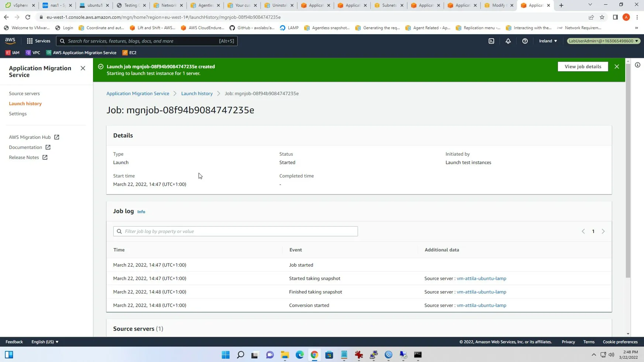Image resolution: width=644 pixels, height=362 pixels.
Task: Open taskbar Search
Action: coord(240,355)
